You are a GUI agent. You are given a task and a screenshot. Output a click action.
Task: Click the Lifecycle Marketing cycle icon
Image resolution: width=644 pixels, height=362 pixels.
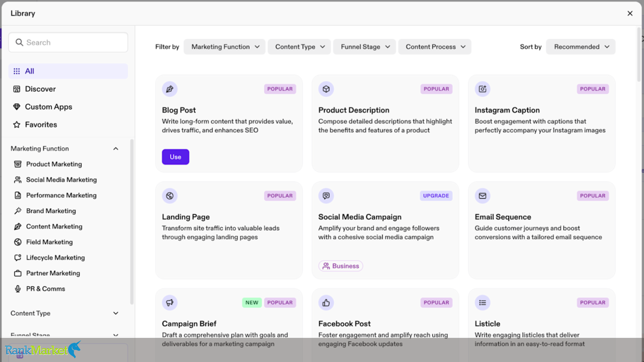18,257
